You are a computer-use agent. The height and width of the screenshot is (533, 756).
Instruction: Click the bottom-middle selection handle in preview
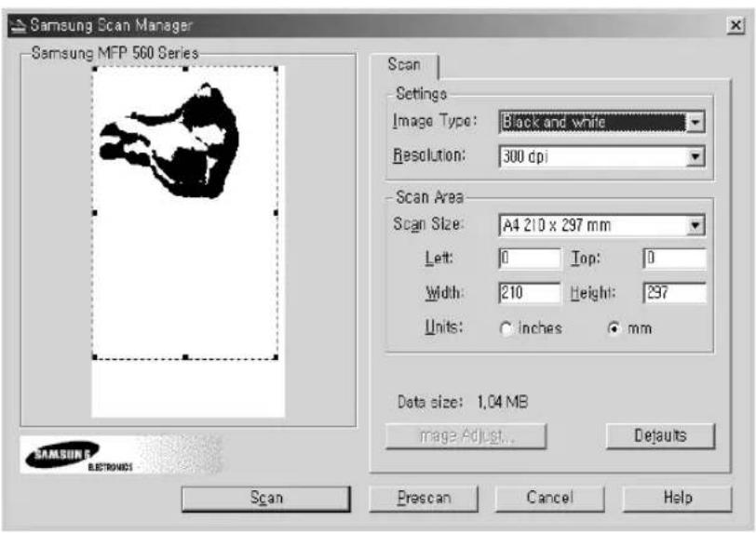[x=185, y=357]
